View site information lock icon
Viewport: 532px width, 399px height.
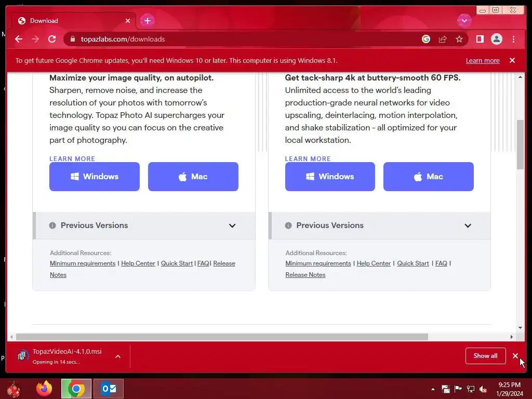coord(72,39)
